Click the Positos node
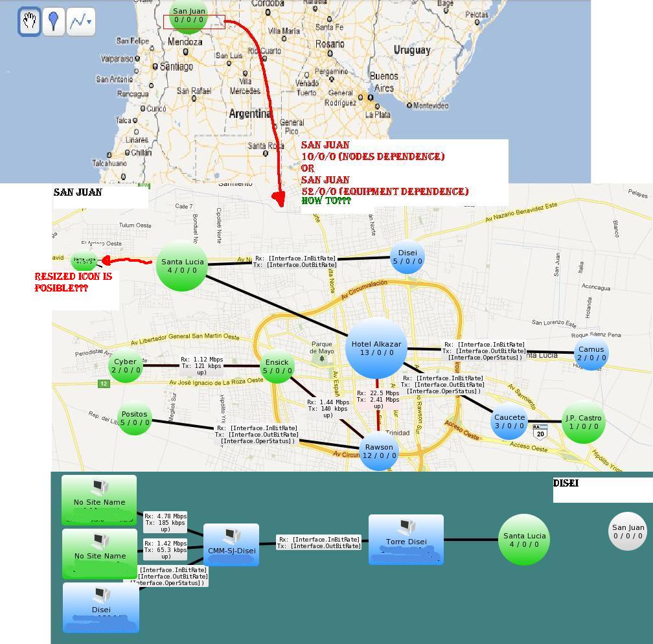The height and width of the screenshot is (644, 653). click(135, 419)
